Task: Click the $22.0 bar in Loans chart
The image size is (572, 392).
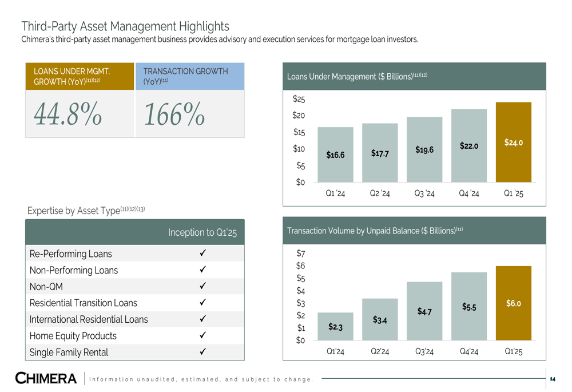Action: pos(469,145)
